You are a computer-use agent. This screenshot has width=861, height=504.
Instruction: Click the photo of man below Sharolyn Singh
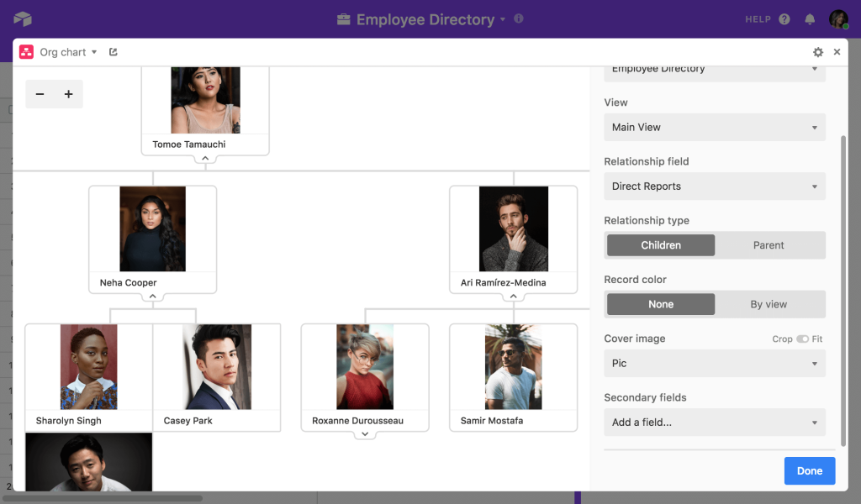click(x=89, y=462)
